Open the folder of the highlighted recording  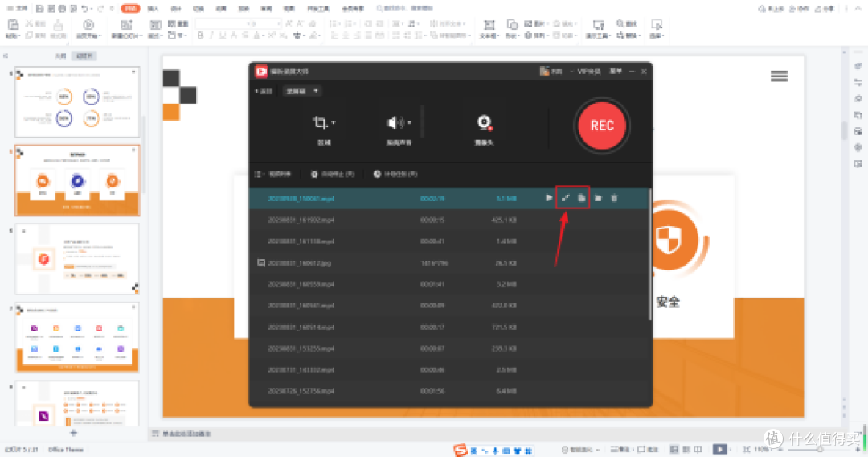point(598,198)
